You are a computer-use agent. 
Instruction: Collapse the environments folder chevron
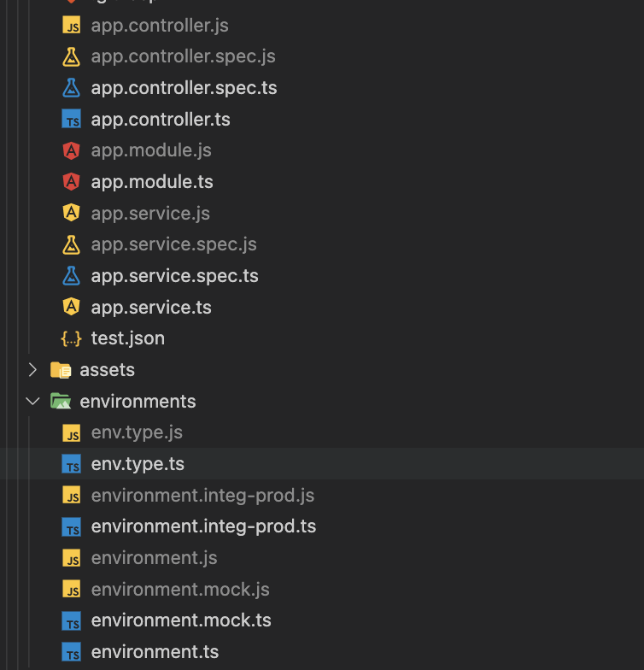point(32,402)
